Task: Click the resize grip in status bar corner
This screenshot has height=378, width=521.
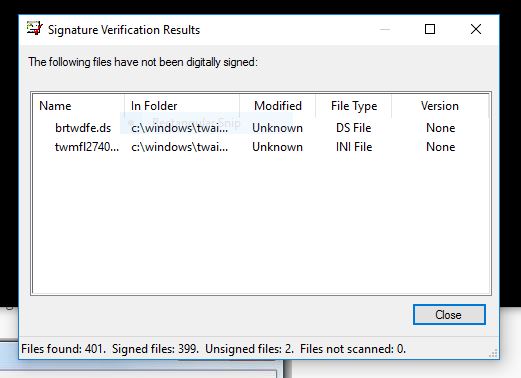Action: (493, 353)
